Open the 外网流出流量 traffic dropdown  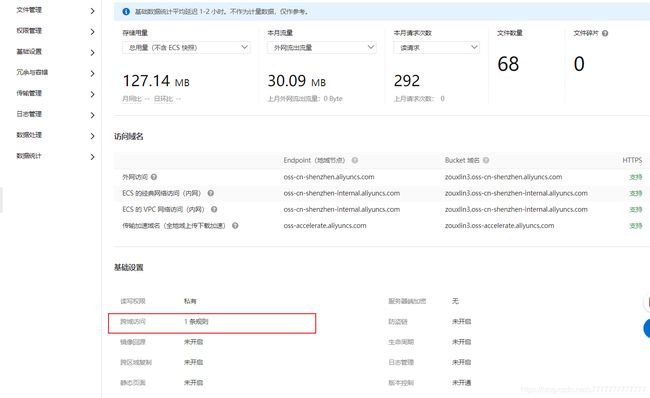pyautogui.click(x=322, y=48)
